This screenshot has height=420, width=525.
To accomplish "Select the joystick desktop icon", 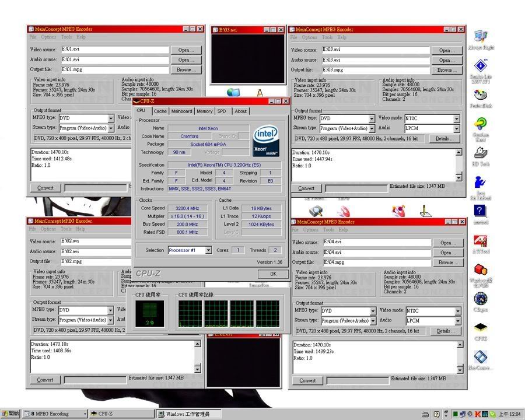I will [425, 211].
